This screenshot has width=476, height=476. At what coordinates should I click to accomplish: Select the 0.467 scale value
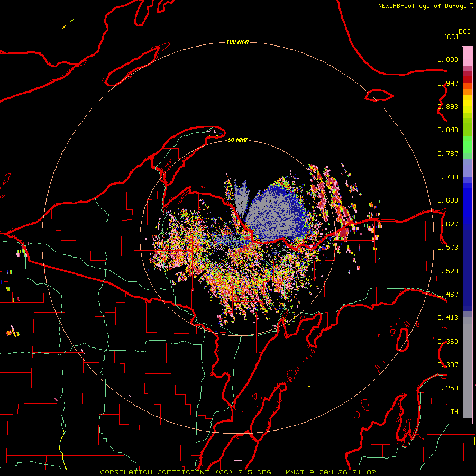tap(448, 295)
